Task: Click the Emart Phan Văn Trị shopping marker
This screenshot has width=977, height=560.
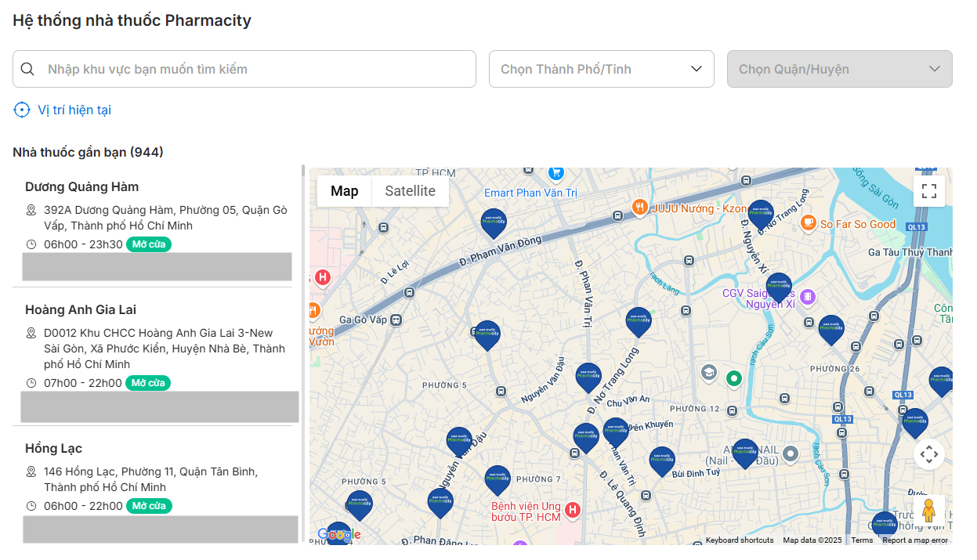Action: pyautogui.click(x=556, y=173)
